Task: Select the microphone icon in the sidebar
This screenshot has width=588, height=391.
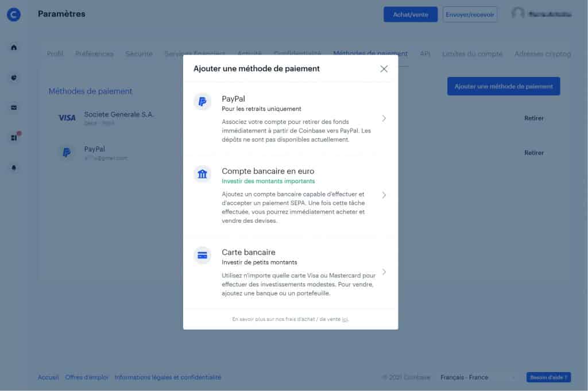Action: click(13, 168)
